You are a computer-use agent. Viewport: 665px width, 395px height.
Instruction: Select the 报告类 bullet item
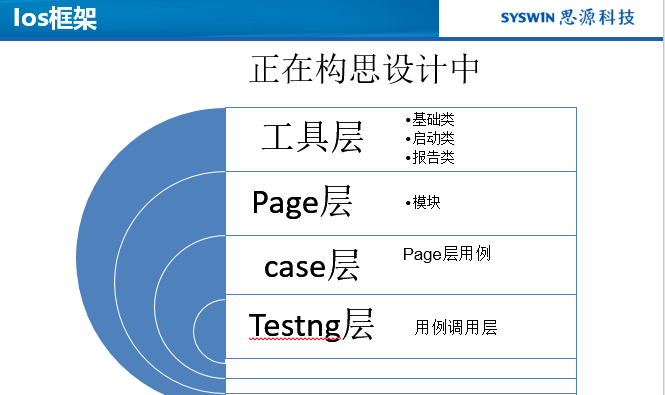click(430, 157)
